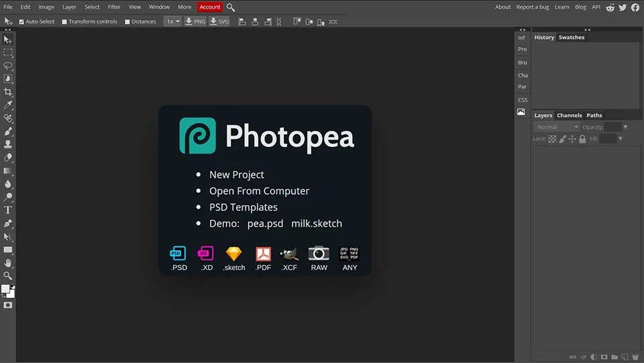Toggle the Quick Mask mode icon
The height and width of the screenshot is (363, 644).
8,305
